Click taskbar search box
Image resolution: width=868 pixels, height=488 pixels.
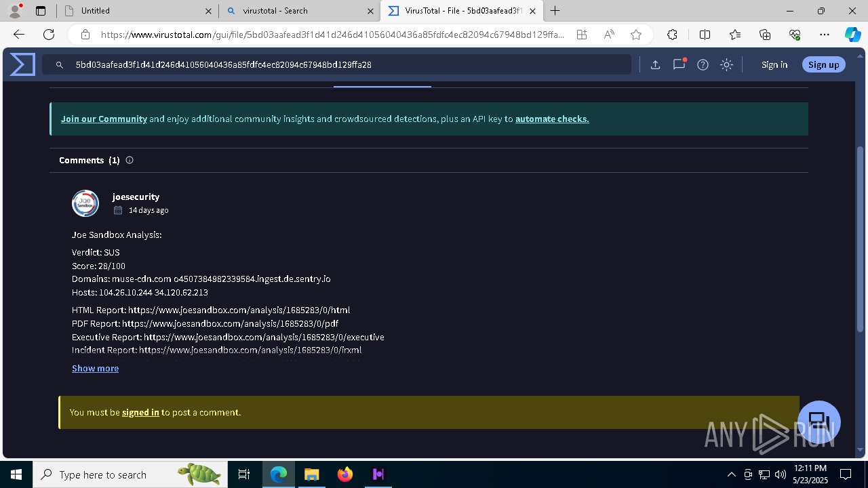(x=130, y=474)
